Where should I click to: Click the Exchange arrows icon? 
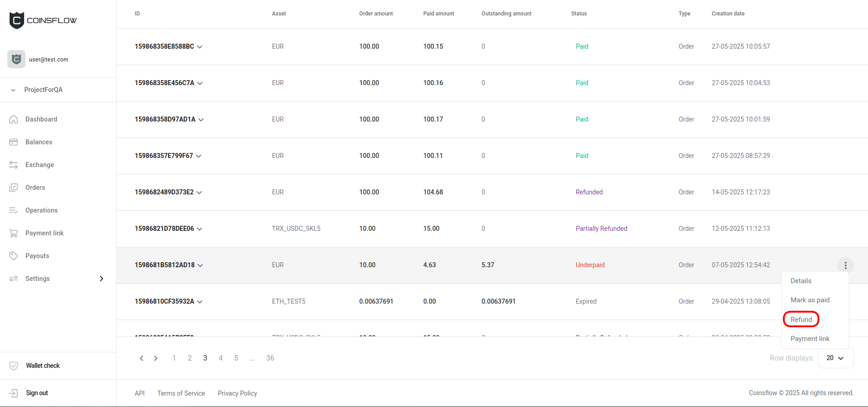[14, 165]
